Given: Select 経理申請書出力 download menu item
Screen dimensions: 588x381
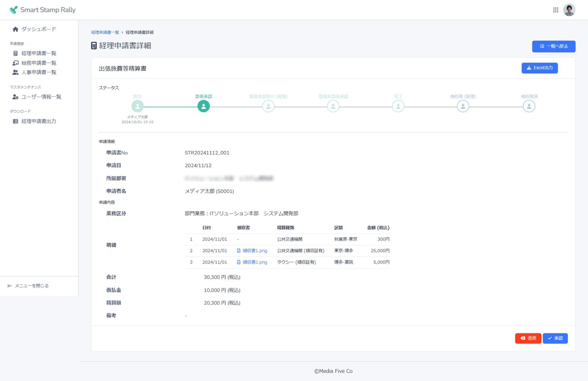Looking at the screenshot, I should [38, 121].
